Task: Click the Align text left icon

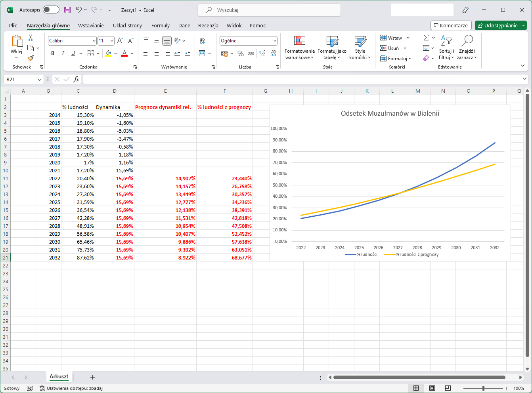Action: point(146,53)
